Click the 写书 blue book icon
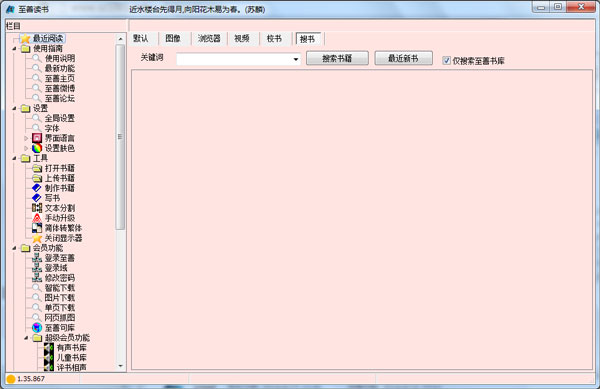The width and height of the screenshot is (600, 389). 37,198
